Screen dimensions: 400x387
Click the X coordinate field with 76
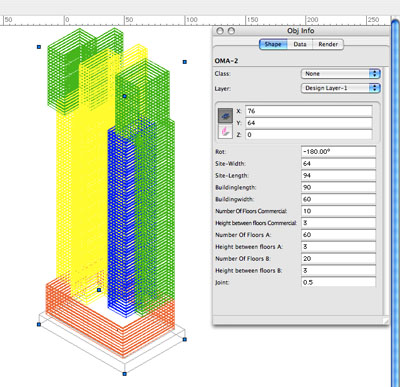coord(309,111)
